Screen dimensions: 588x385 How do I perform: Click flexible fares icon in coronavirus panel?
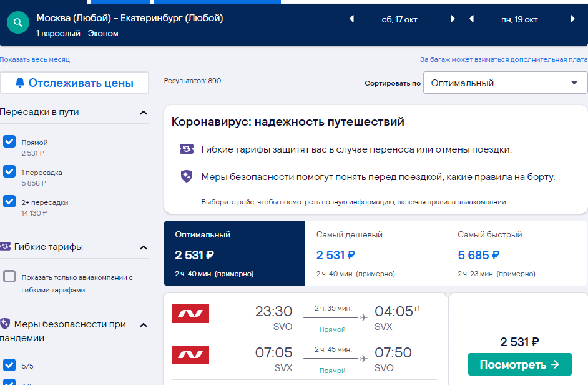click(x=187, y=149)
